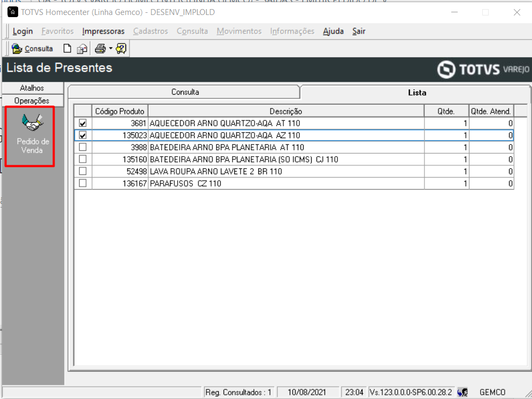Select PARAFUSOS CZ 110 description
Screen dimensions: 532x399
pos(186,183)
